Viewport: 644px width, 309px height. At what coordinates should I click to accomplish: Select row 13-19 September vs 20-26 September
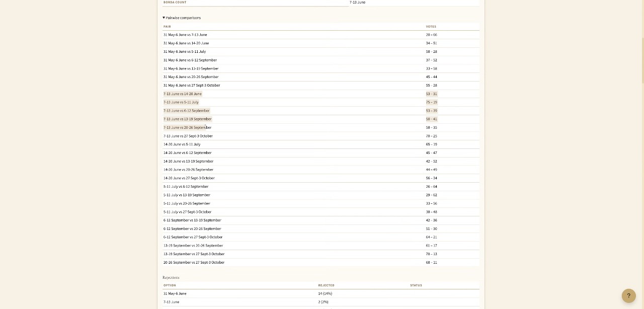point(321,246)
